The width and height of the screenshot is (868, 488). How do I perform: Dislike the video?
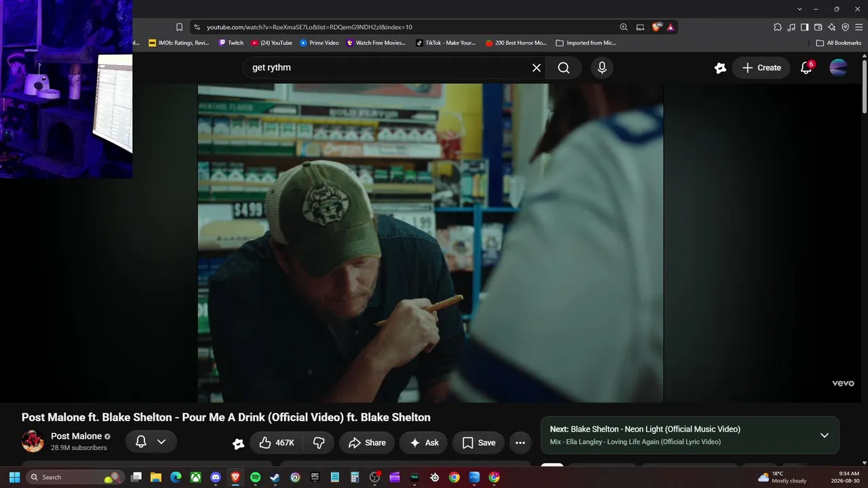[319, 443]
